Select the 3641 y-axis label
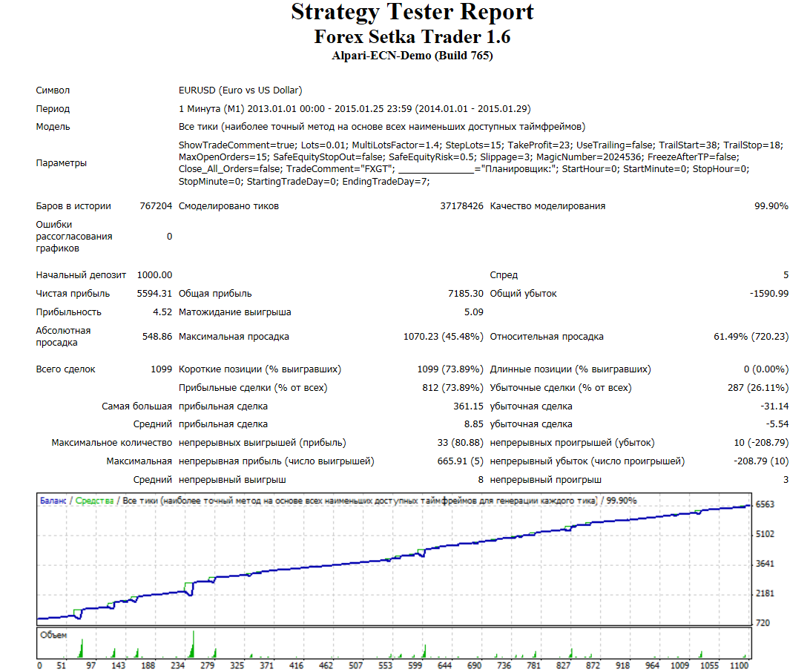Image resolution: width=810 pixels, height=672 pixels. [x=765, y=564]
